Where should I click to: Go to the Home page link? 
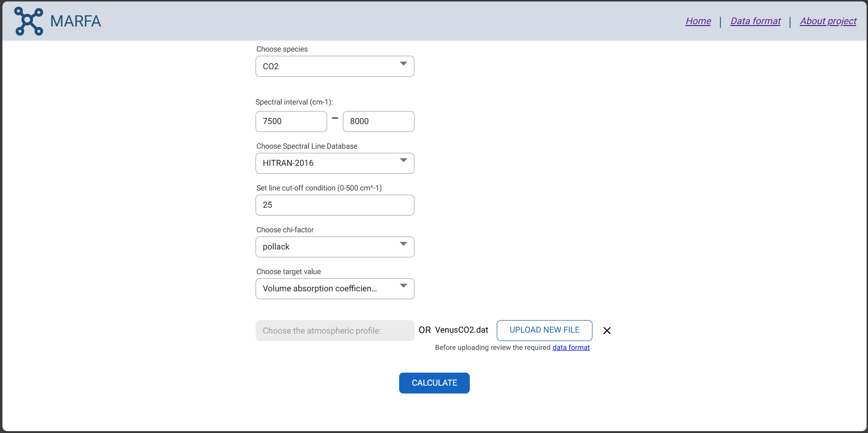[698, 21]
